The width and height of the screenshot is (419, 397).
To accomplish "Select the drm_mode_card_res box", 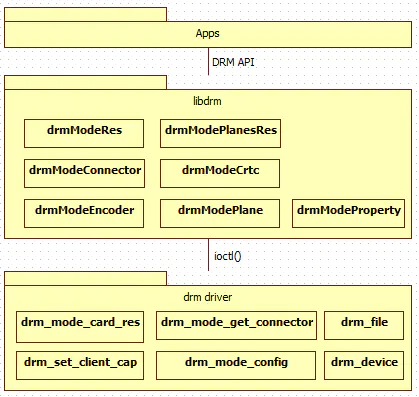I will point(80,327).
